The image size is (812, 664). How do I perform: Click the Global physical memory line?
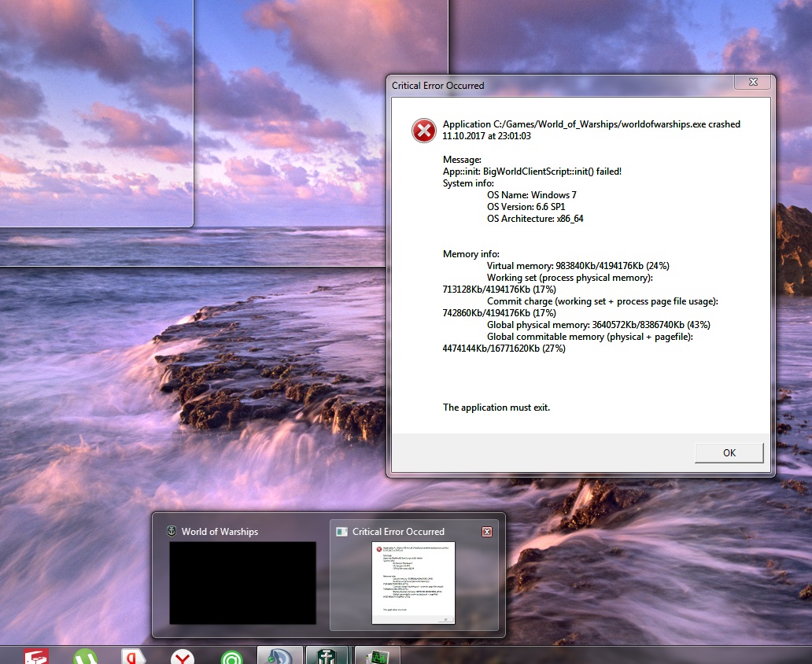click(x=598, y=325)
